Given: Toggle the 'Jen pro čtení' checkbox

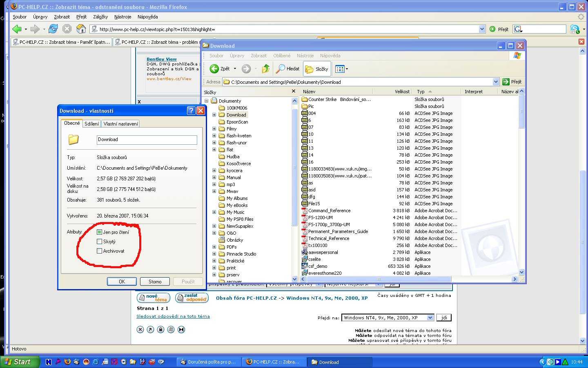Looking at the screenshot, I should tap(99, 232).
